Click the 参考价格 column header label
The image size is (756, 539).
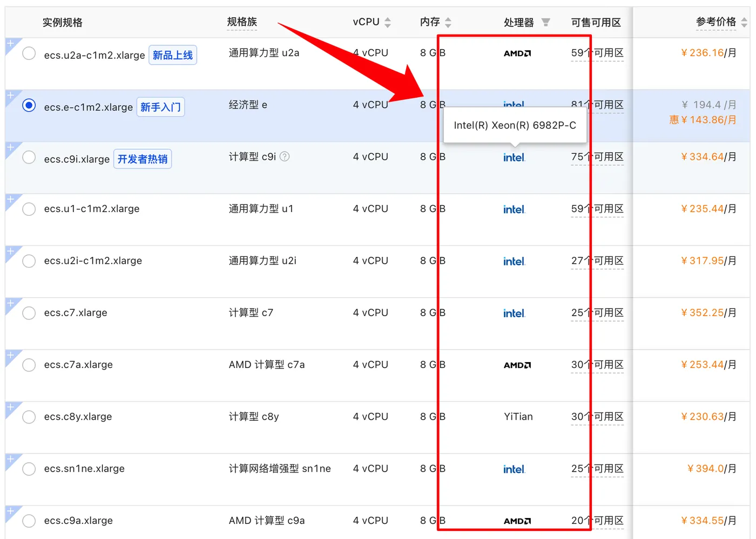716,22
